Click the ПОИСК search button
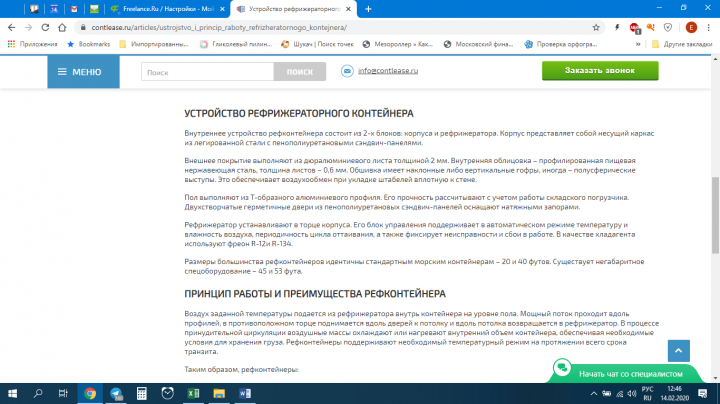 (300, 72)
